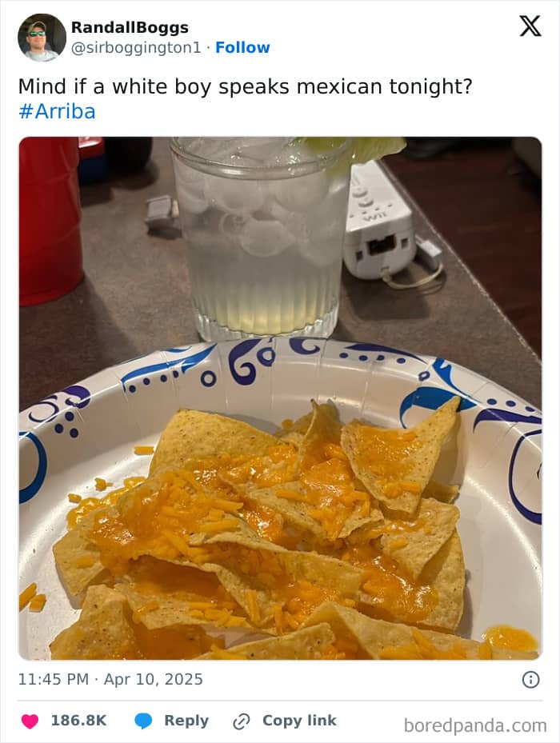This screenshot has width=560, height=743.
Task: Click the Copy link text
Action: [x=299, y=721]
